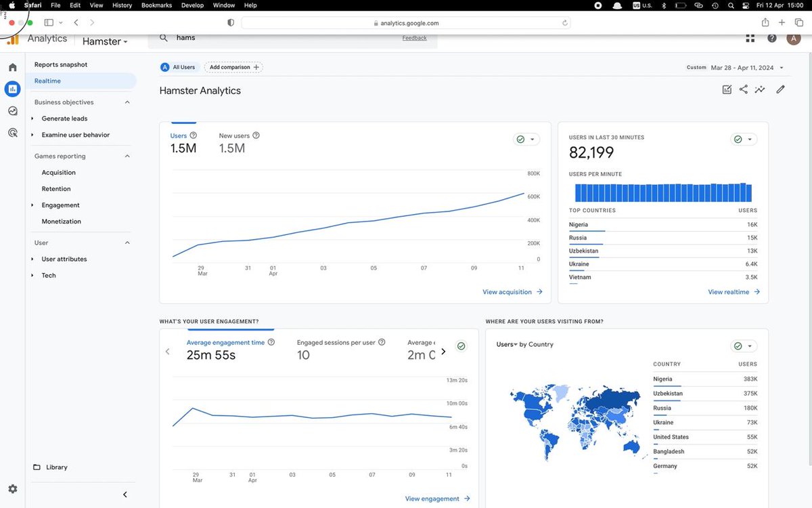The height and width of the screenshot is (508, 812).
Task: Click the Customize report icon
Action: (x=727, y=89)
